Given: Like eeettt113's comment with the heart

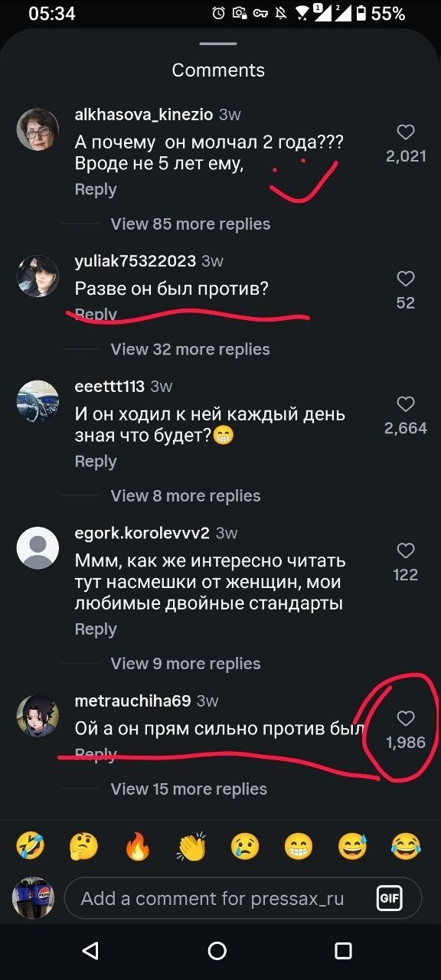Looking at the screenshot, I should (406, 403).
